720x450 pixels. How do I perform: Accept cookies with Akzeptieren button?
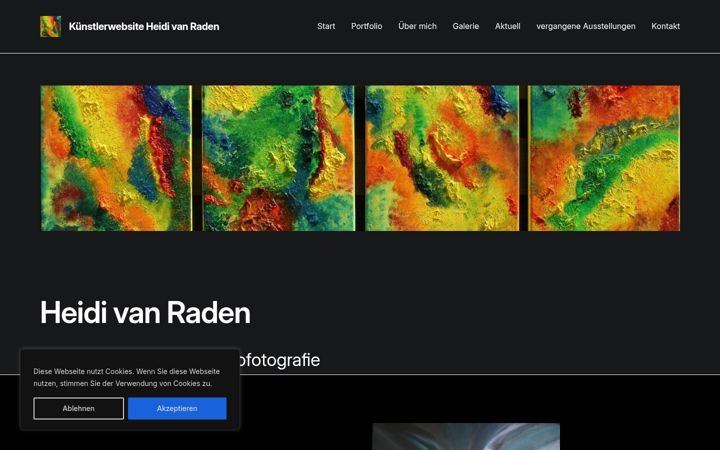coord(177,408)
